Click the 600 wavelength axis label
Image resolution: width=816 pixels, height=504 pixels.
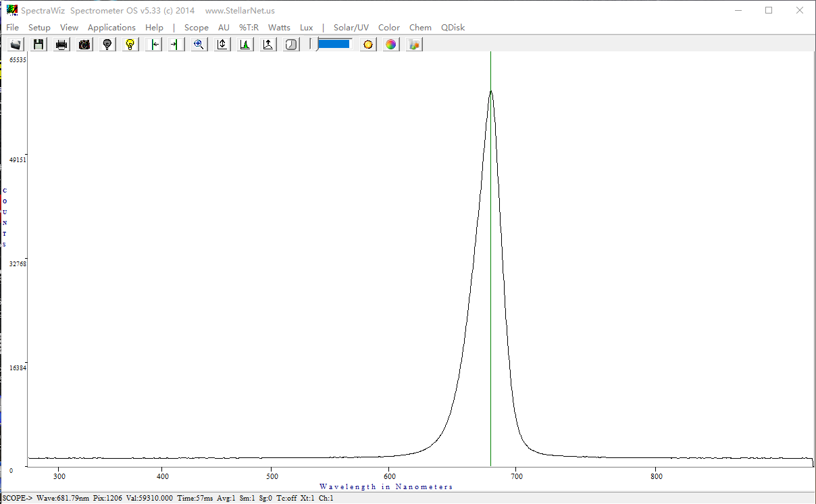point(390,476)
